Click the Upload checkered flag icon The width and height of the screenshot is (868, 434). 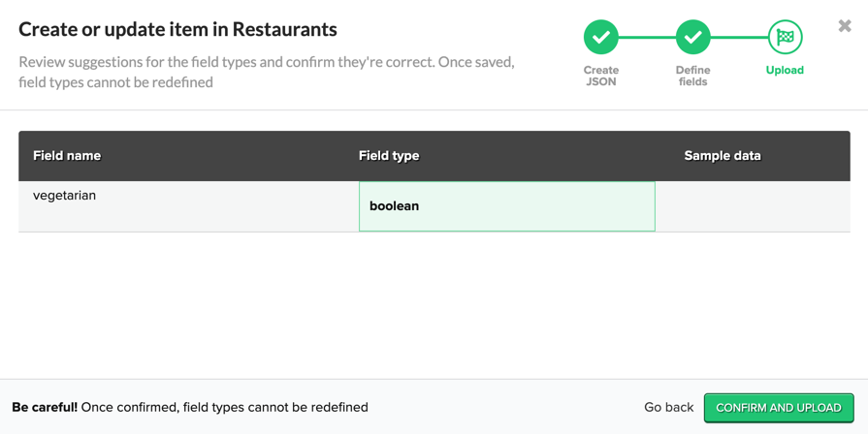785,37
